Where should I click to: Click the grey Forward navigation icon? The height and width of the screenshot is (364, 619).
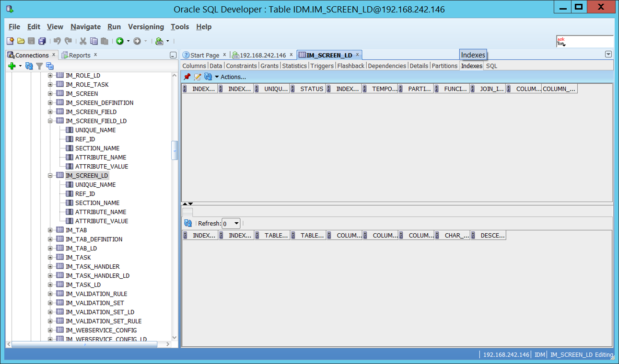pos(137,41)
